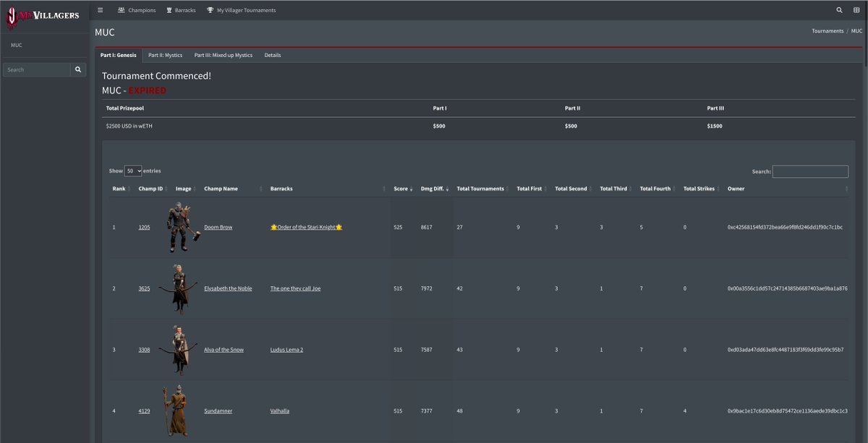868x443 pixels.
Task: Open champ ID 1205 link
Action: (145, 227)
